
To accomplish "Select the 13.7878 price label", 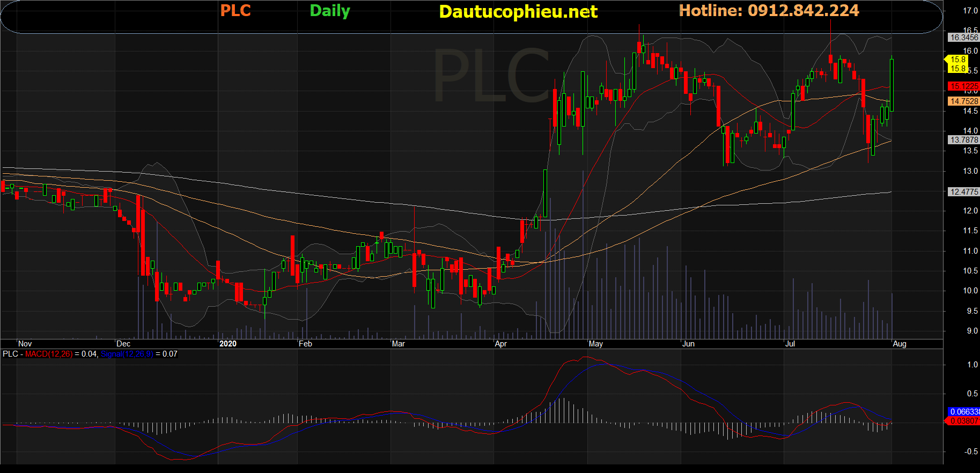I will 964,140.
